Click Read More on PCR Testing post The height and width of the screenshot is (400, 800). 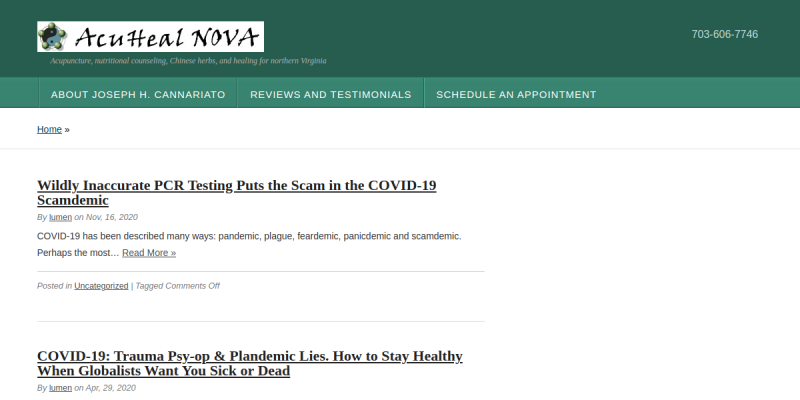click(x=149, y=253)
